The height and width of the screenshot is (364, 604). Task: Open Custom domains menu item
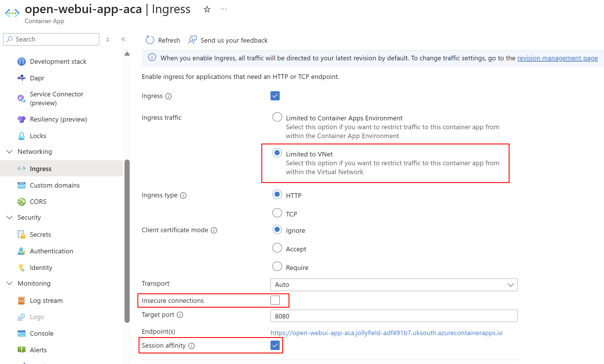tap(55, 185)
